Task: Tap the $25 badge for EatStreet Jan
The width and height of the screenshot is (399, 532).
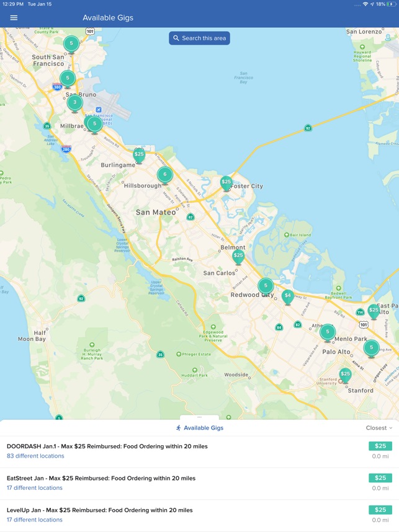Action: pyautogui.click(x=380, y=477)
